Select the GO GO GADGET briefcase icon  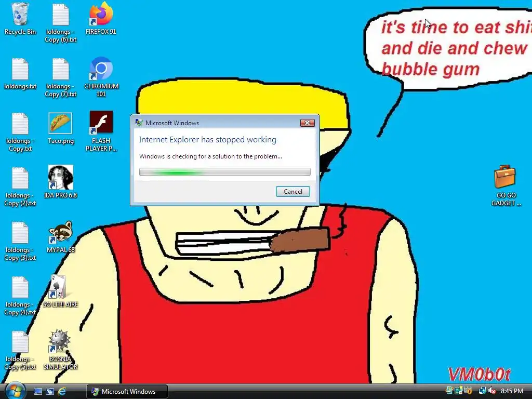(x=506, y=186)
